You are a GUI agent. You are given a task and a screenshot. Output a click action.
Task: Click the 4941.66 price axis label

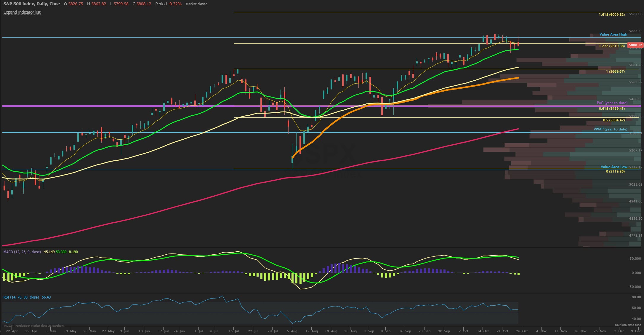pos(636,201)
